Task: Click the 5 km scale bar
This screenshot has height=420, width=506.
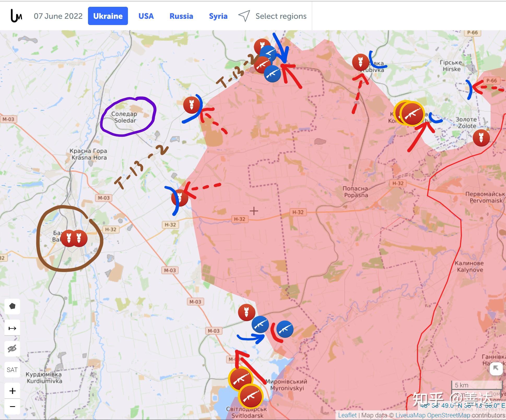Action: [477, 385]
